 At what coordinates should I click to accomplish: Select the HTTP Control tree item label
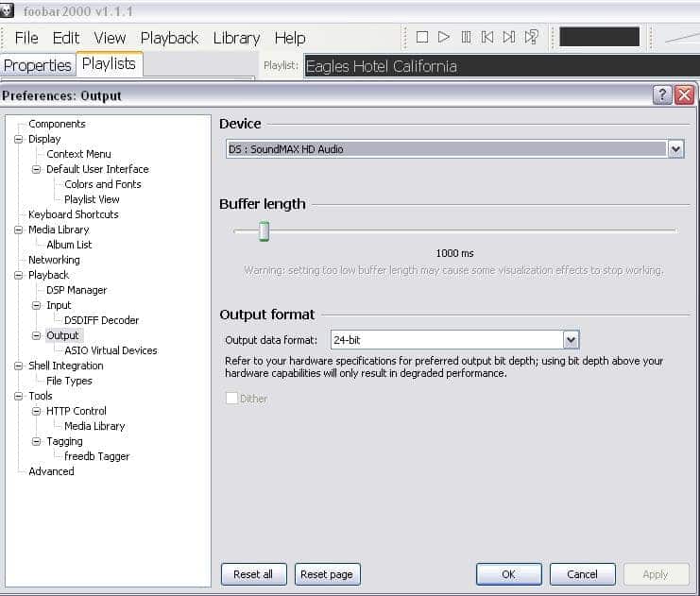pos(77,411)
